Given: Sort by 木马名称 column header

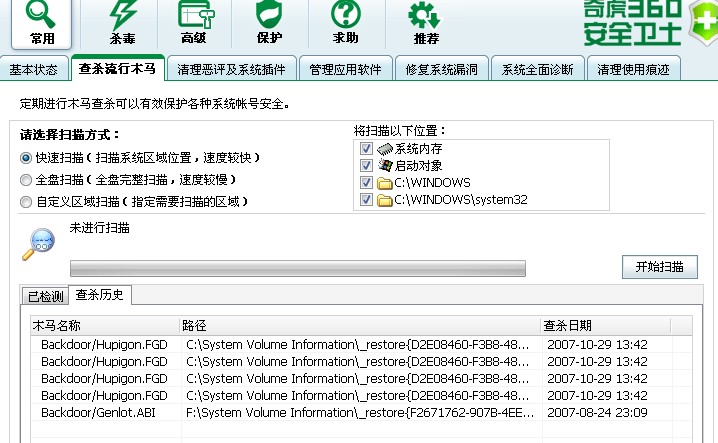Looking at the screenshot, I should coord(104,326).
